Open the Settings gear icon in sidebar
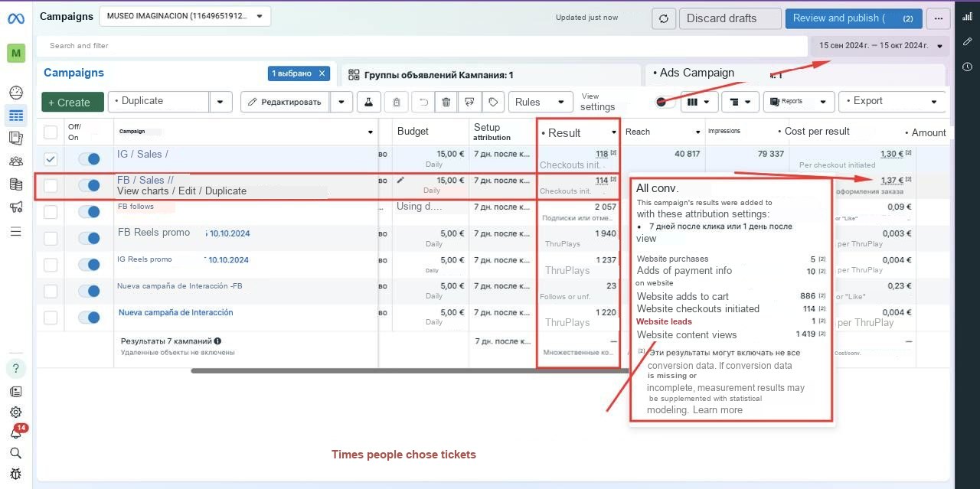The height and width of the screenshot is (489, 980). pyautogui.click(x=16, y=412)
